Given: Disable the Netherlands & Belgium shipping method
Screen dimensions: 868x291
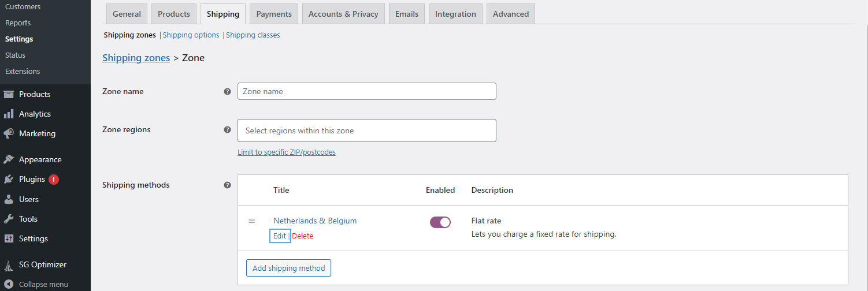Looking at the screenshot, I should (440, 222).
